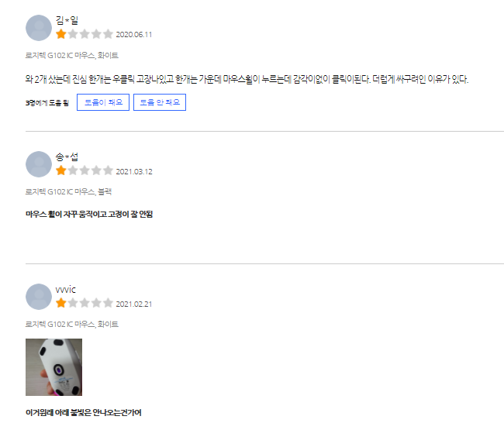504x430 pixels.
Task: Click the fifth gray star in 송*섭's review
Action: coord(108,170)
